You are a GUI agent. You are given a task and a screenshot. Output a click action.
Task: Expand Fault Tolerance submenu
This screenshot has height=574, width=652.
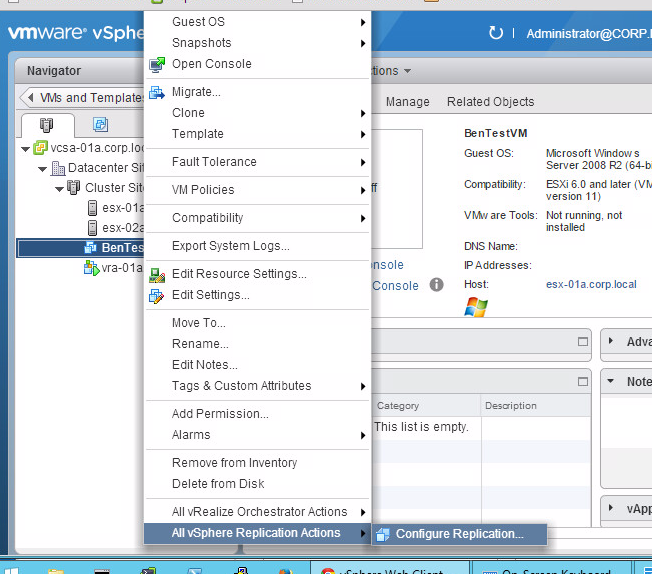point(257,162)
